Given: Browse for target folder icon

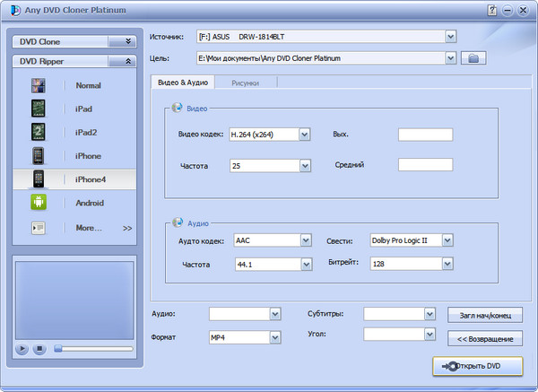Looking at the screenshot, I should pos(475,58).
